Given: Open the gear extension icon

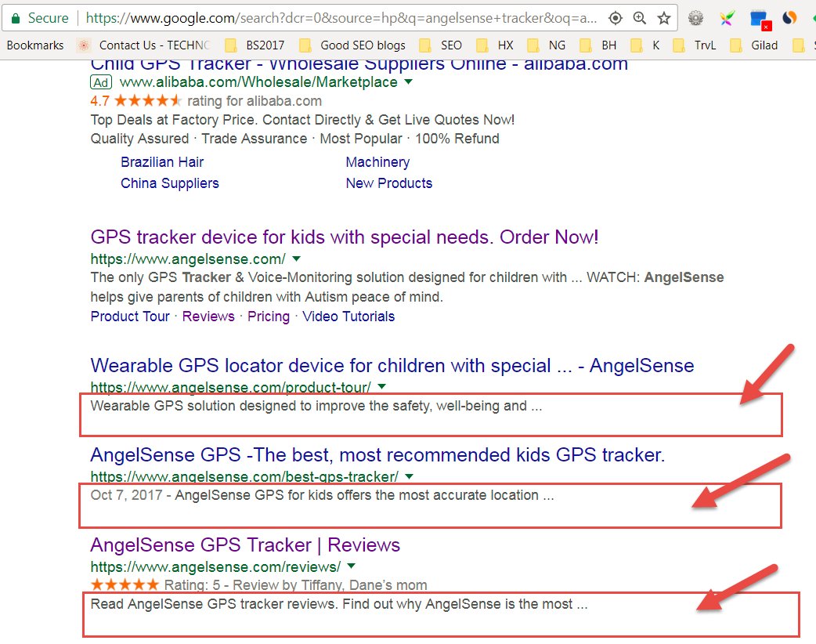Looking at the screenshot, I should point(695,18).
